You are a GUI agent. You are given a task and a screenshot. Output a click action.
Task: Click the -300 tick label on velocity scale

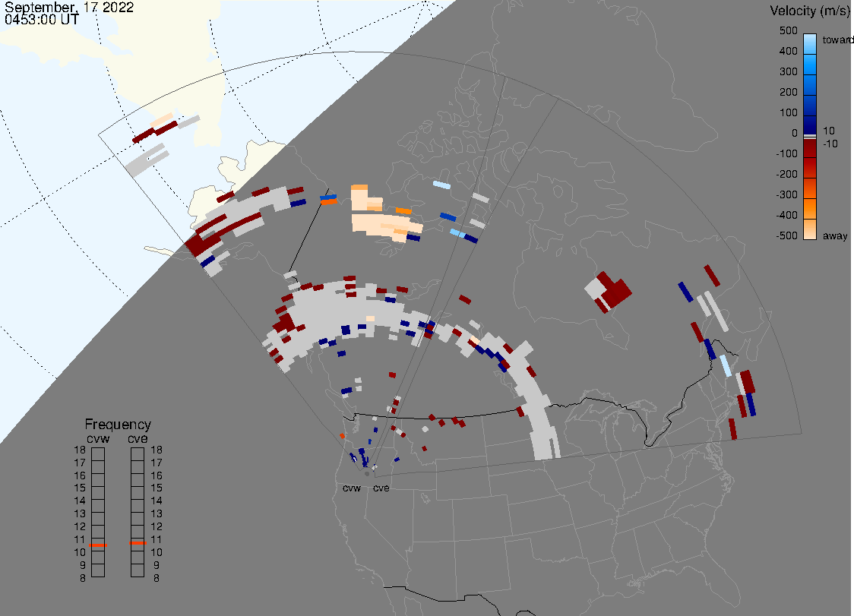point(786,195)
